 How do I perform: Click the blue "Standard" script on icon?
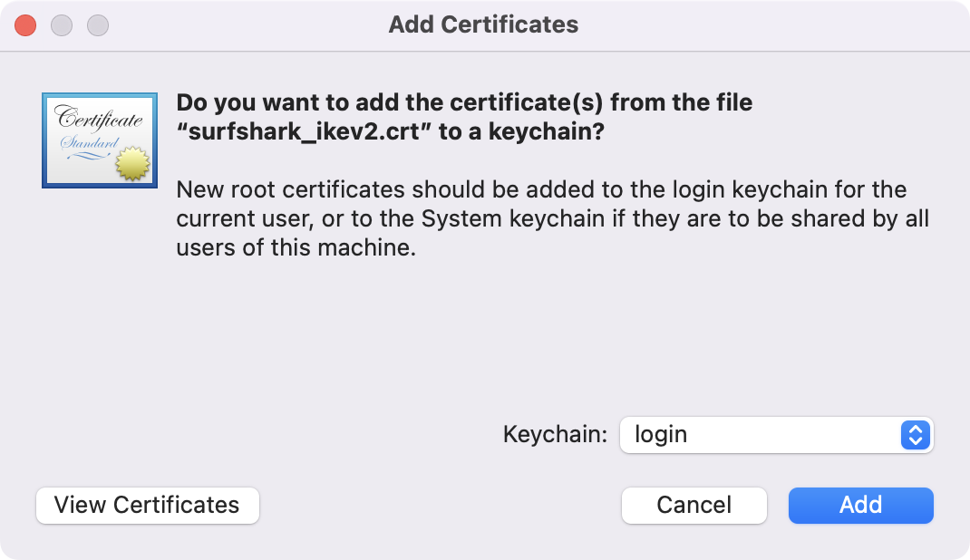tap(90, 143)
